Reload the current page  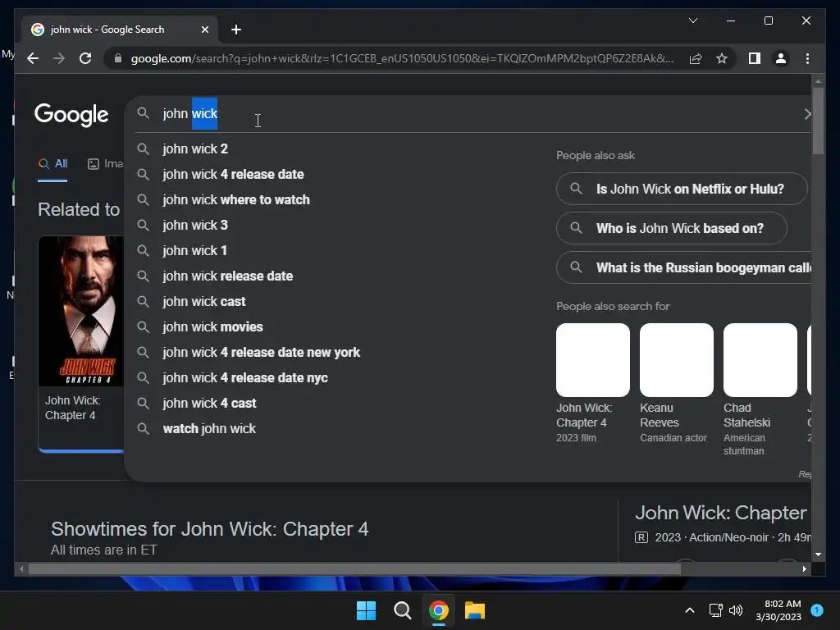[85, 58]
